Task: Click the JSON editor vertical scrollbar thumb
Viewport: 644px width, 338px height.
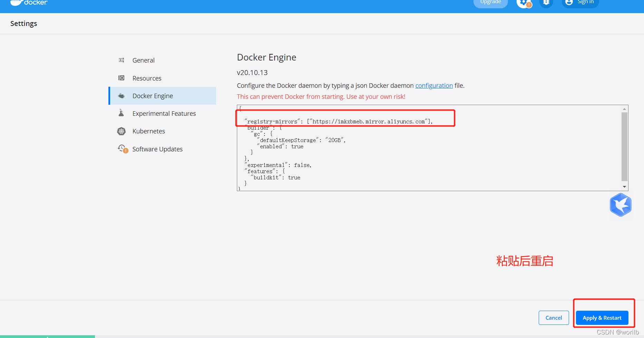Action: (624, 147)
